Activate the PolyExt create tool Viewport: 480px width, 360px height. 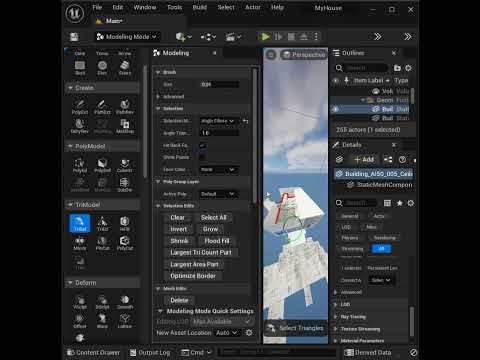click(x=80, y=107)
